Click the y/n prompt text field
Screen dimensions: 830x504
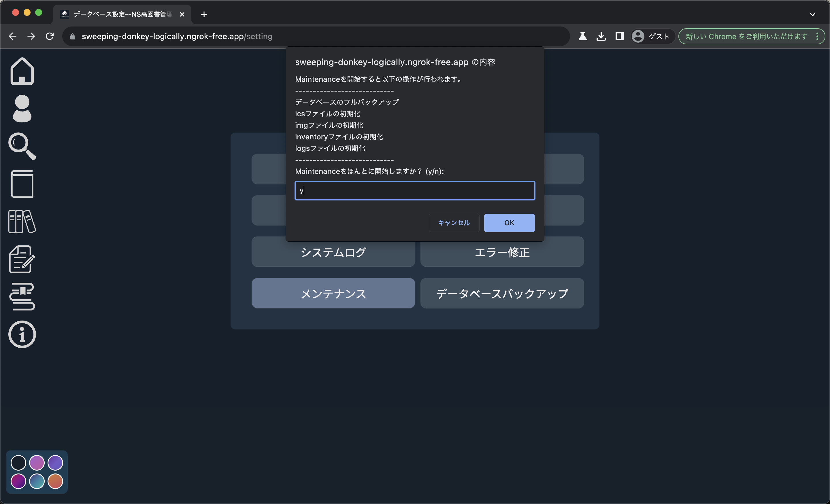tap(415, 191)
